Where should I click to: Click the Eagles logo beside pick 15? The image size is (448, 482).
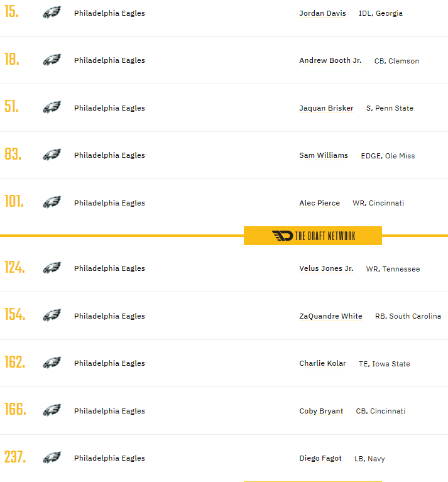[52, 13]
